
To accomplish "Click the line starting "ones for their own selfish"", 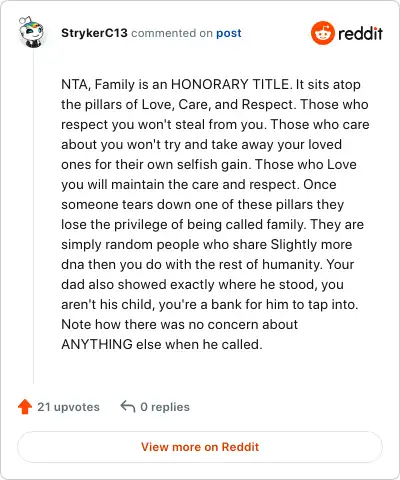I will tap(209, 164).
